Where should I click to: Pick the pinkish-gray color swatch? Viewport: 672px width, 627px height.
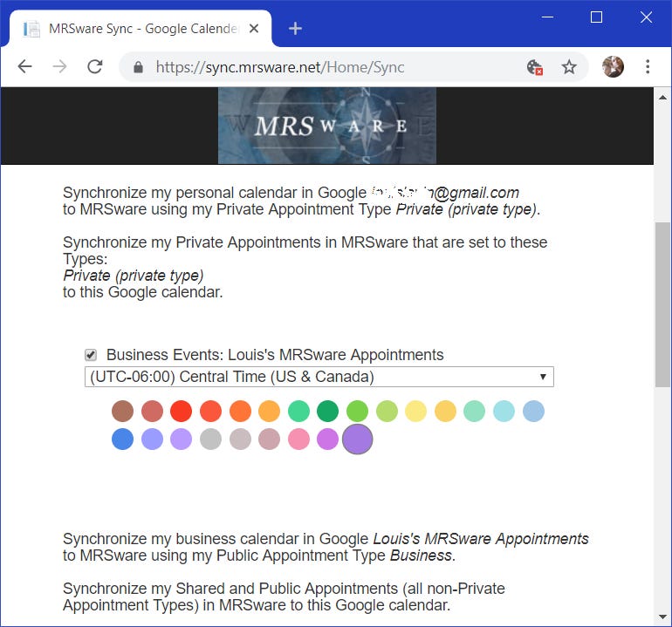tap(240, 439)
